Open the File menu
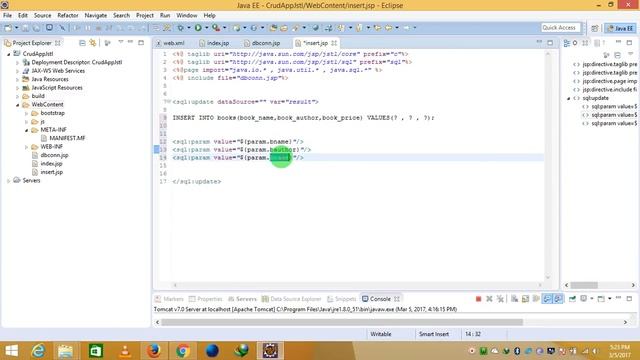Screen dimensions: 640x360 tap(7, 16)
